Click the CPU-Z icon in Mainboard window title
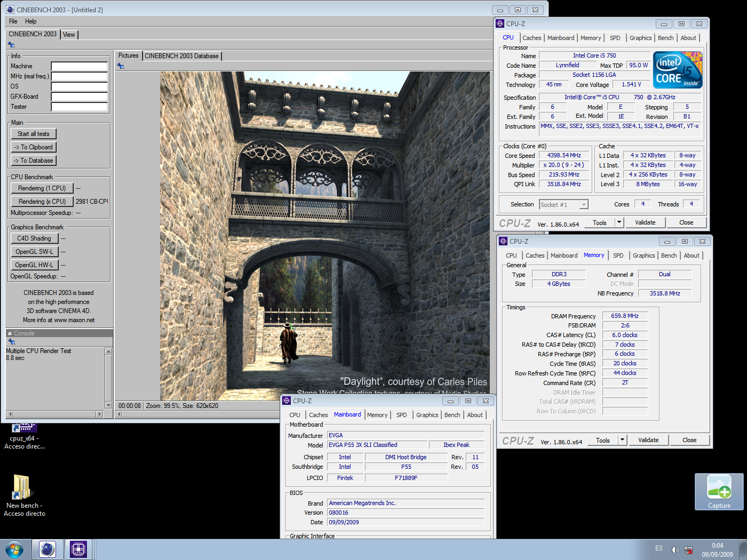747x560 pixels. 287,401
